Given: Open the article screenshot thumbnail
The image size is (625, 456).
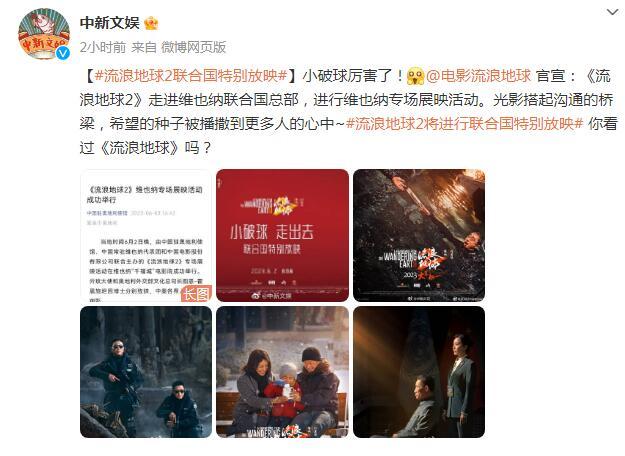Looking at the screenshot, I should [146, 235].
